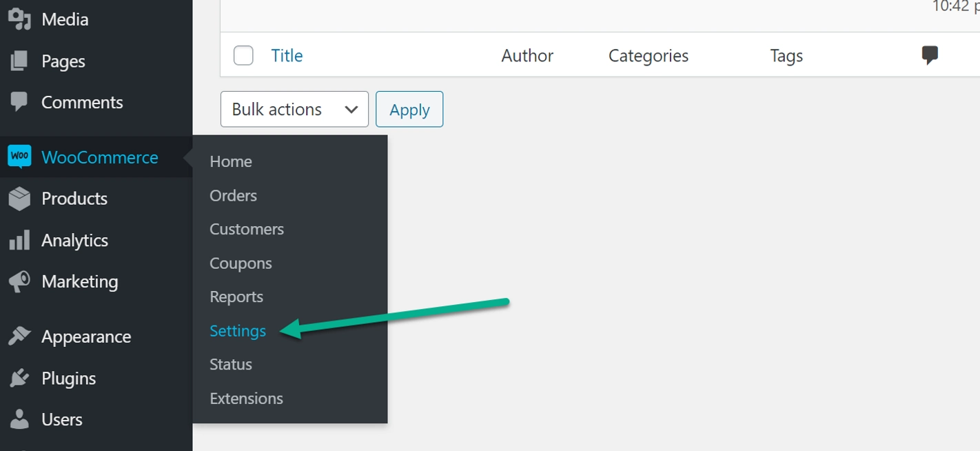Click the Appearance paintbrush icon
The height and width of the screenshot is (451, 980).
[19, 337]
